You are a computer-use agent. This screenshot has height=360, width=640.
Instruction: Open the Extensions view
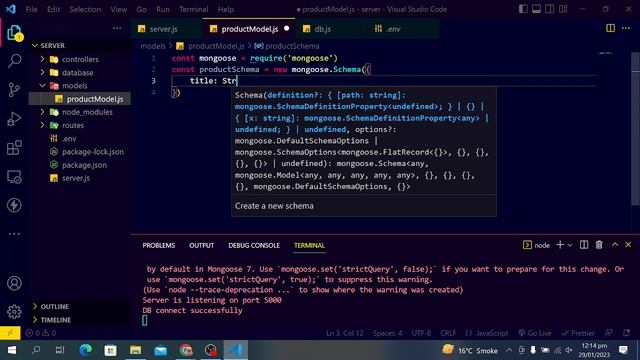coord(14,148)
